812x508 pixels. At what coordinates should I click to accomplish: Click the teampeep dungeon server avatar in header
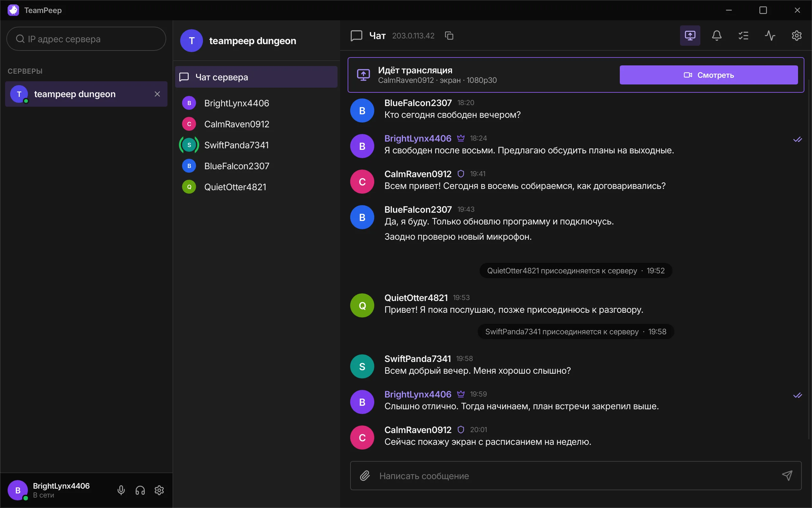pyautogui.click(x=192, y=41)
